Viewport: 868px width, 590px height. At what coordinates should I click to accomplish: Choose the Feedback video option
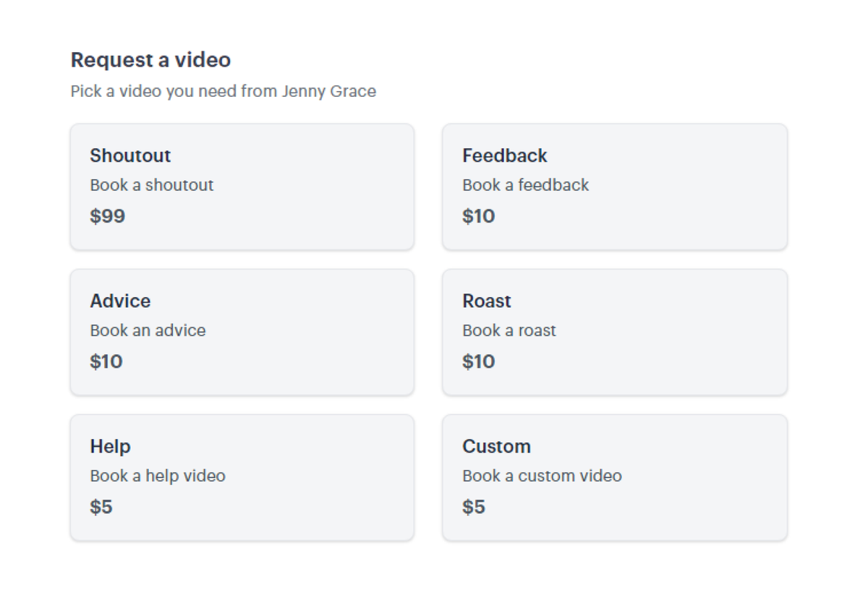coord(615,187)
